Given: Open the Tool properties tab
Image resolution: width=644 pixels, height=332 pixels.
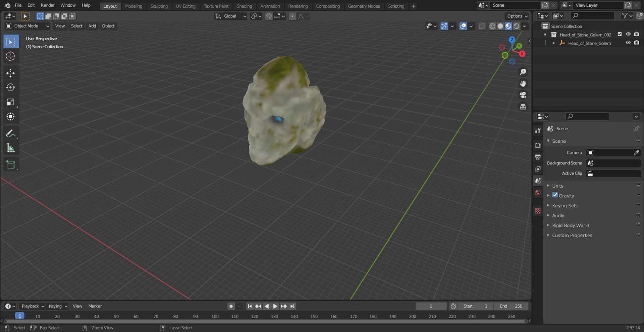Looking at the screenshot, I should [538, 130].
